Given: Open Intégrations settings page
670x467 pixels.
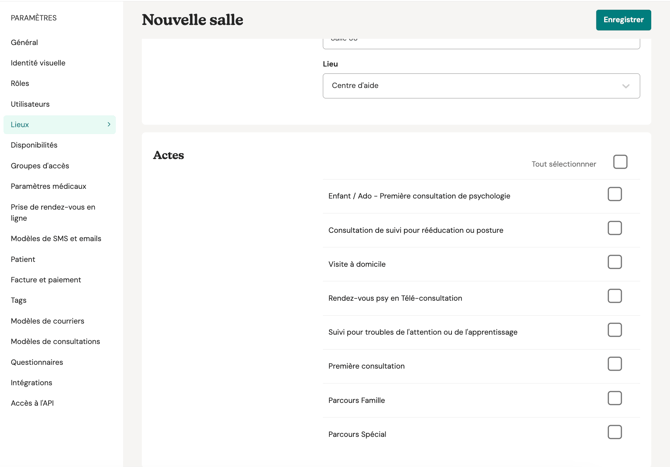Looking at the screenshot, I should coord(32,383).
